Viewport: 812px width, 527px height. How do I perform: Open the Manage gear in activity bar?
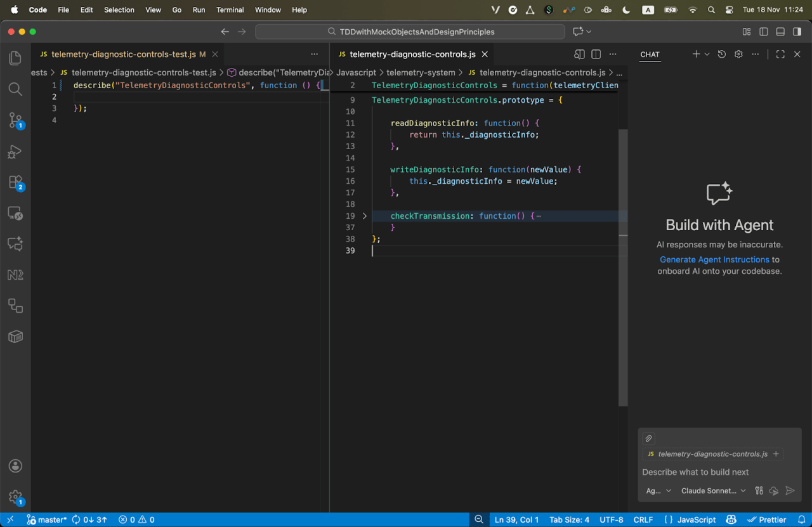pyautogui.click(x=15, y=497)
